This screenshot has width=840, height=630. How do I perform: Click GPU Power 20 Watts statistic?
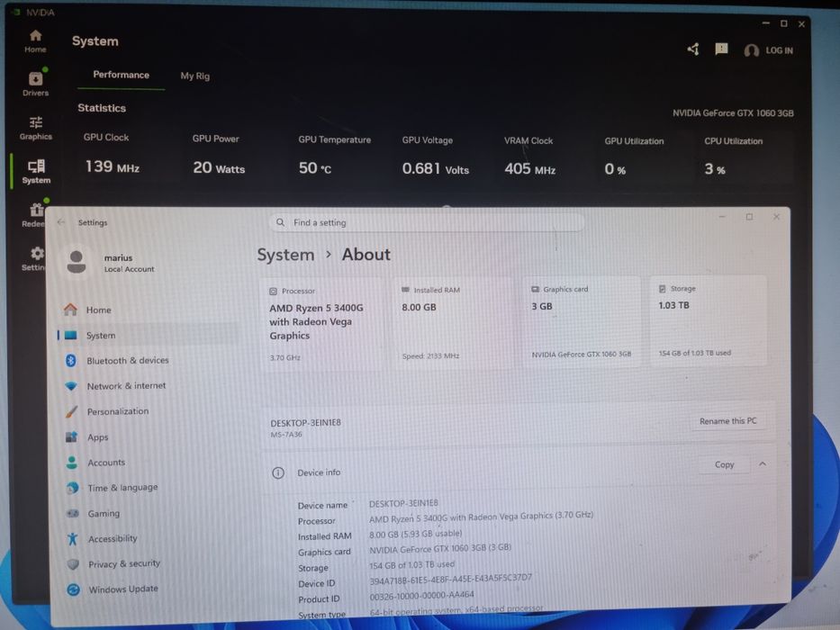(x=219, y=156)
